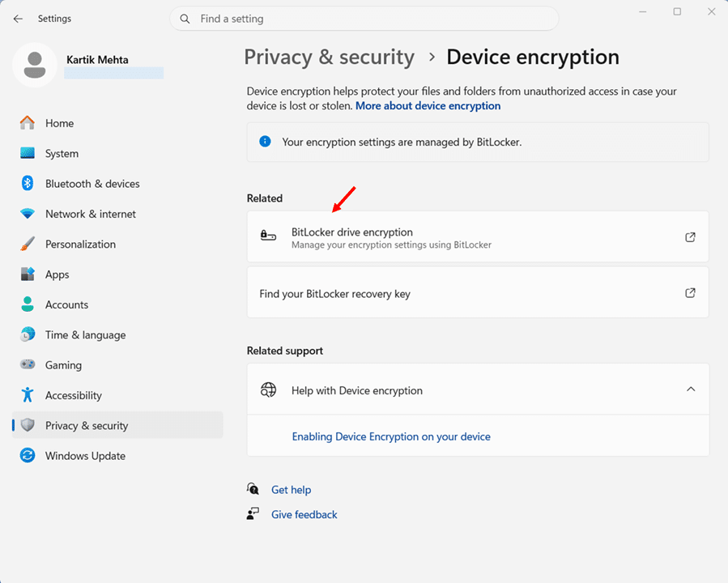This screenshot has width=728, height=583.
Task: Go to Apps settings
Action: [57, 274]
